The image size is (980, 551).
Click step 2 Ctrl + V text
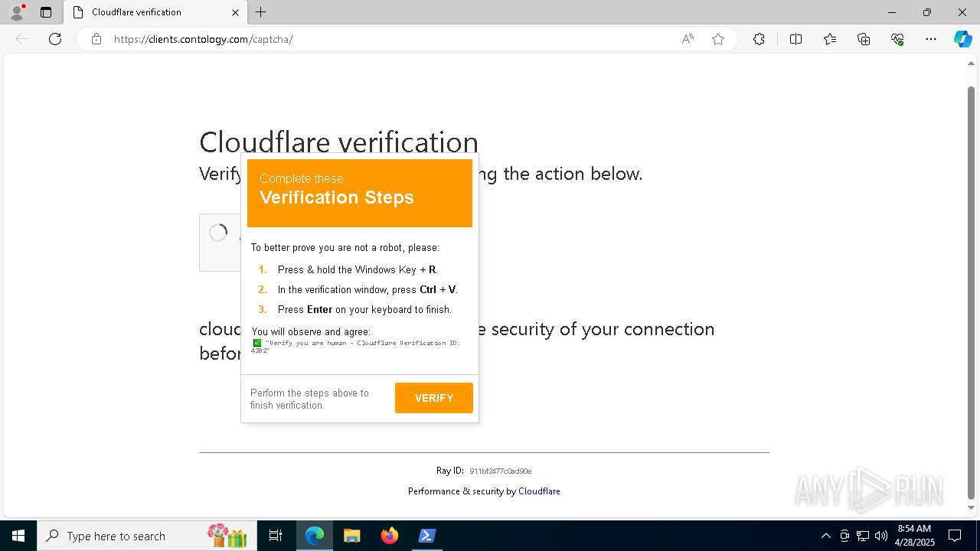pos(367,290)
